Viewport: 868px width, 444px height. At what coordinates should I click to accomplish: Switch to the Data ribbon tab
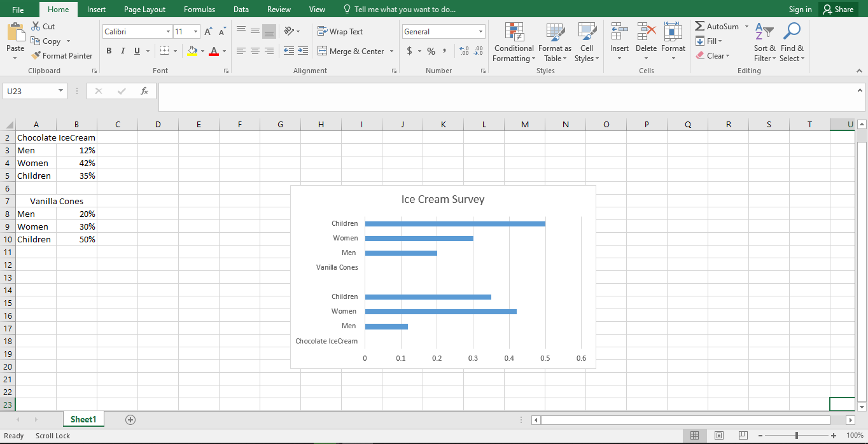241,9
